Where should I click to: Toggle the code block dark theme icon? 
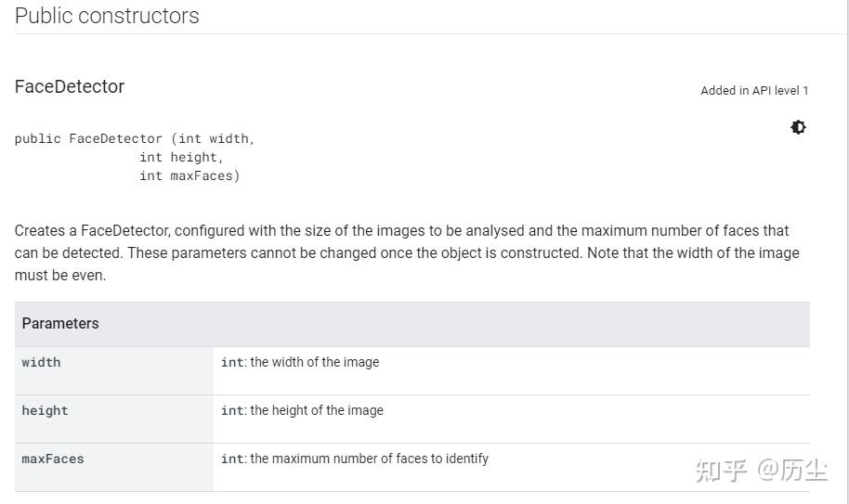coord(798,127)
